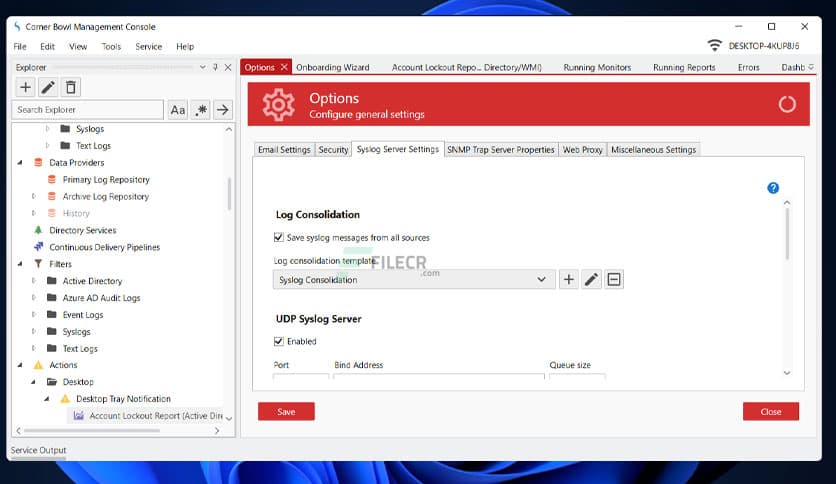Click the Desktop Tray Notification warning icon
The image size is (836, 484).
(65, 399)
